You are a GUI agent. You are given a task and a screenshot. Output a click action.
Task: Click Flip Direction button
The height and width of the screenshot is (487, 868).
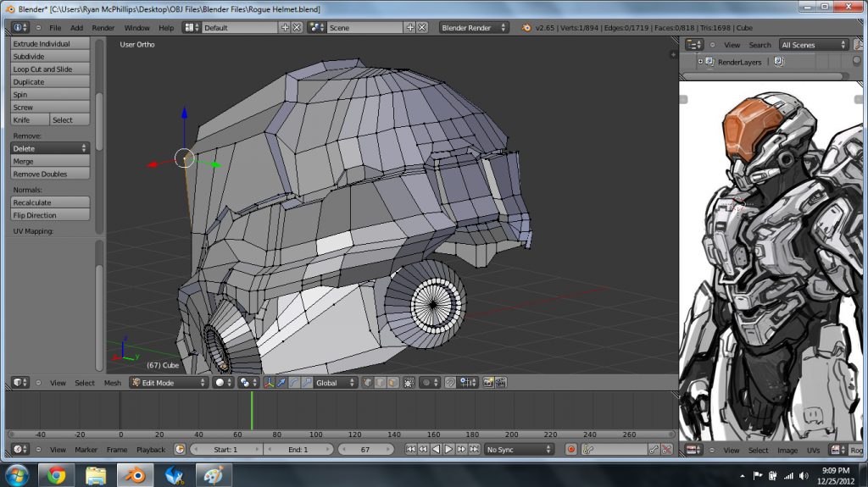(50, 215)
